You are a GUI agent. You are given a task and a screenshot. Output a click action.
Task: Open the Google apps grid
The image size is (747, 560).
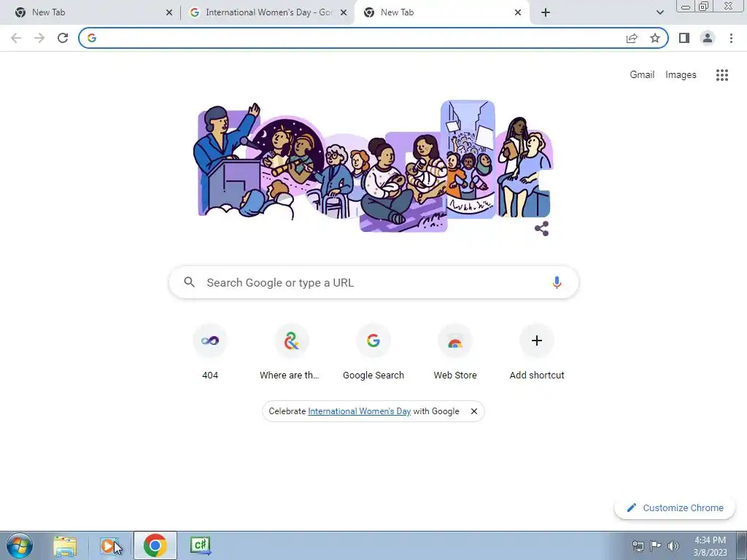click(x=721, y=75)
